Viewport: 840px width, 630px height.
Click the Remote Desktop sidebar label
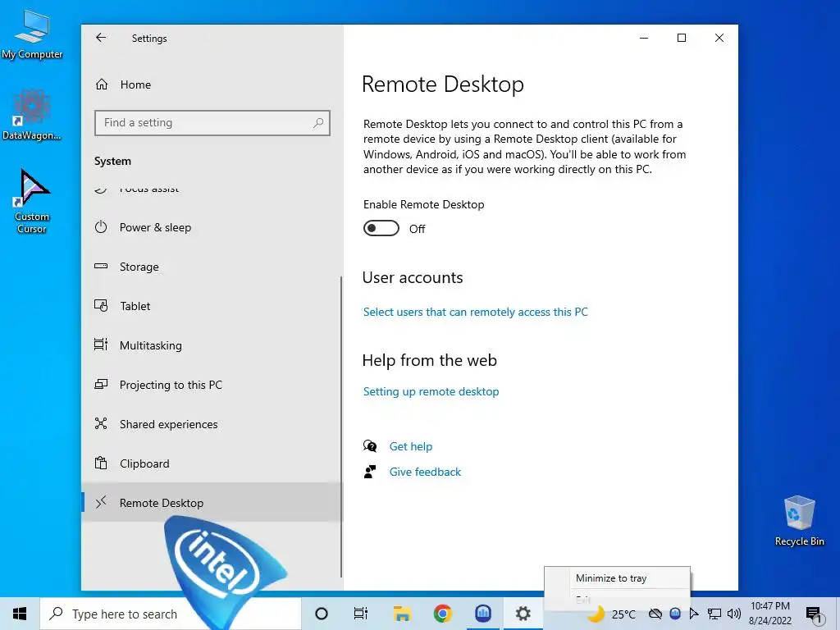tap(162, 503)
